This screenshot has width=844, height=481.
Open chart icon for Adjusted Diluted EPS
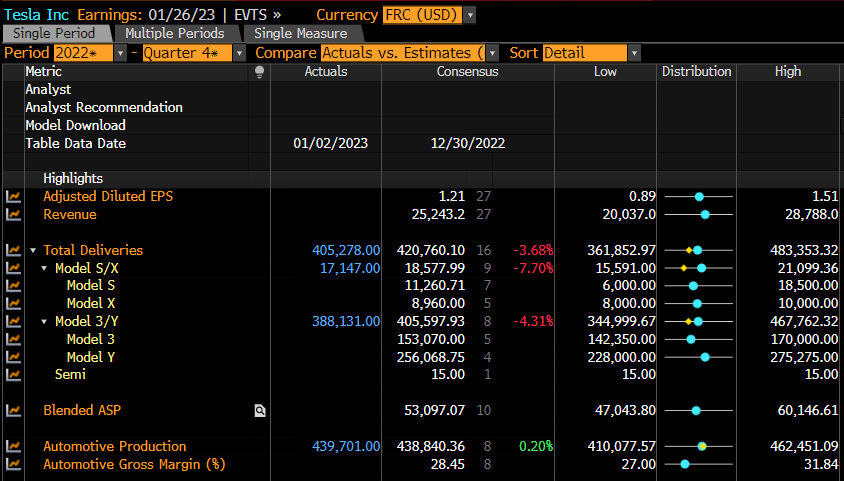point(13,197)
